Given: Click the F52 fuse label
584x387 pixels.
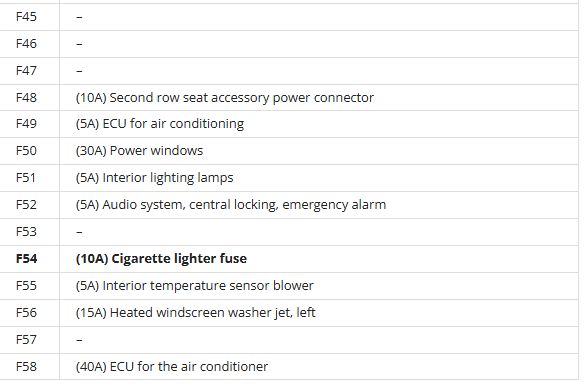Looking at the screenshot, I should [x=26, y=205].
